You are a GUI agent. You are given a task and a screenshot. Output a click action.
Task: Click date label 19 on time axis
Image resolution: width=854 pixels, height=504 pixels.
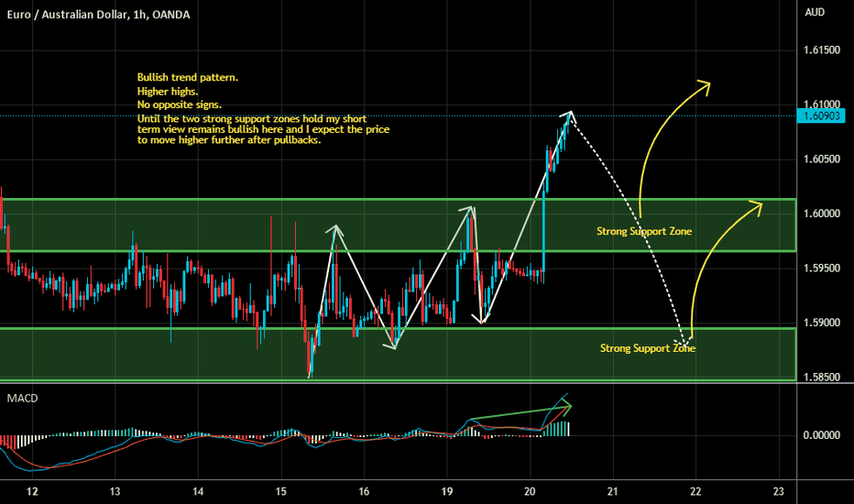(446, 491)
